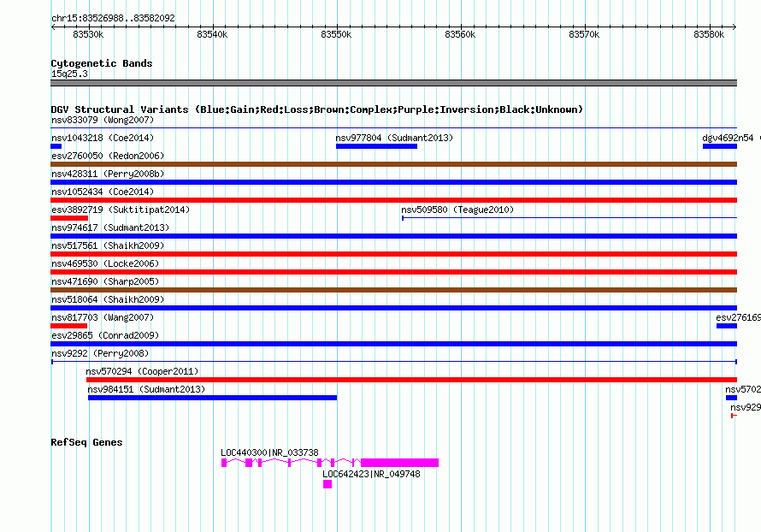Click the DGV Structural Variants track title
The width and height of the screenshot is (761, 532).
click(x=316, y=109)
